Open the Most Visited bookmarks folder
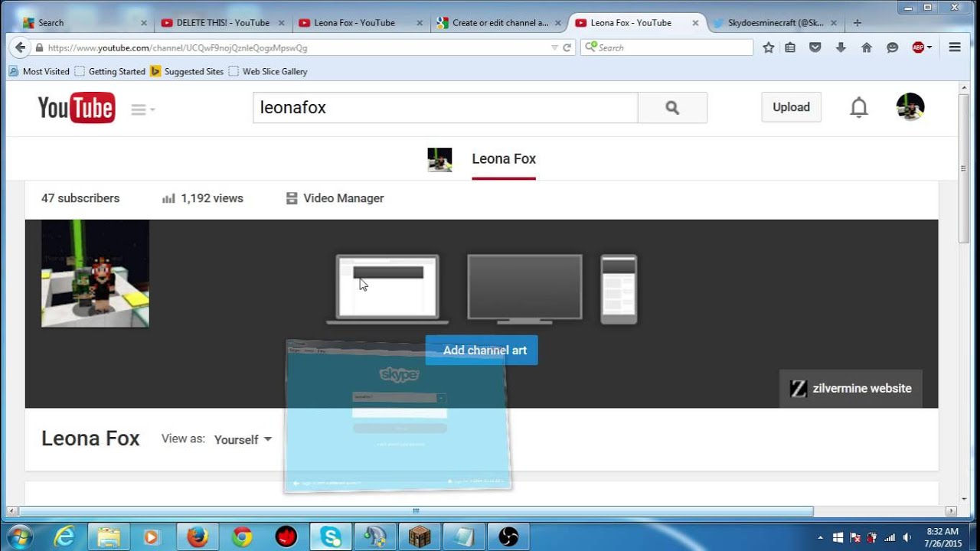980x551 pixels. coord(39,71)
